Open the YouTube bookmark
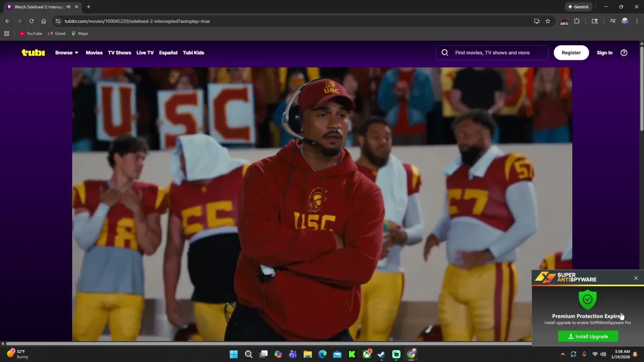This screenshot has width=644, height=362. [31, 34]
